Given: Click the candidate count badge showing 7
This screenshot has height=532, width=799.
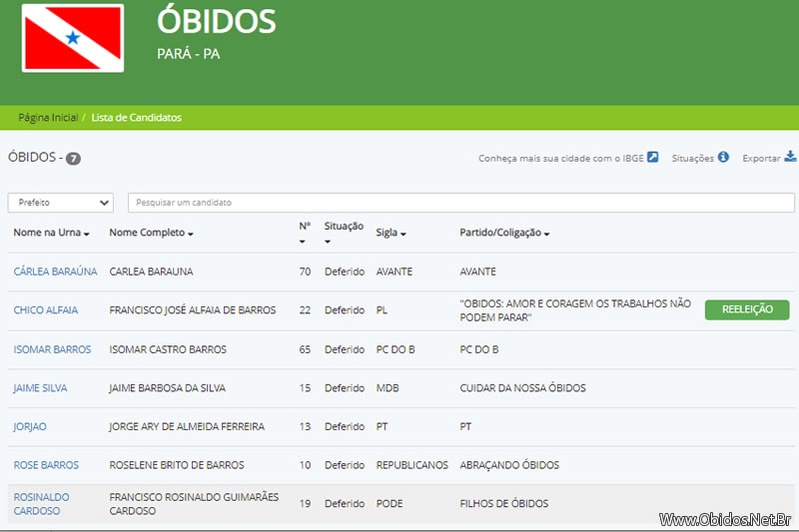Looking at the screenshot, I should click(73, 159).
